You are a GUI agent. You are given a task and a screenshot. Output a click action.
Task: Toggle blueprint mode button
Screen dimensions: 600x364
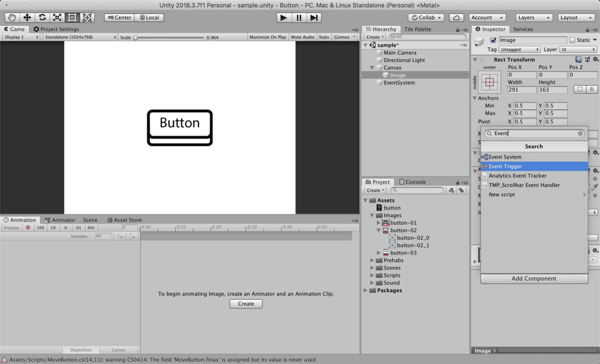pos(579,89)
